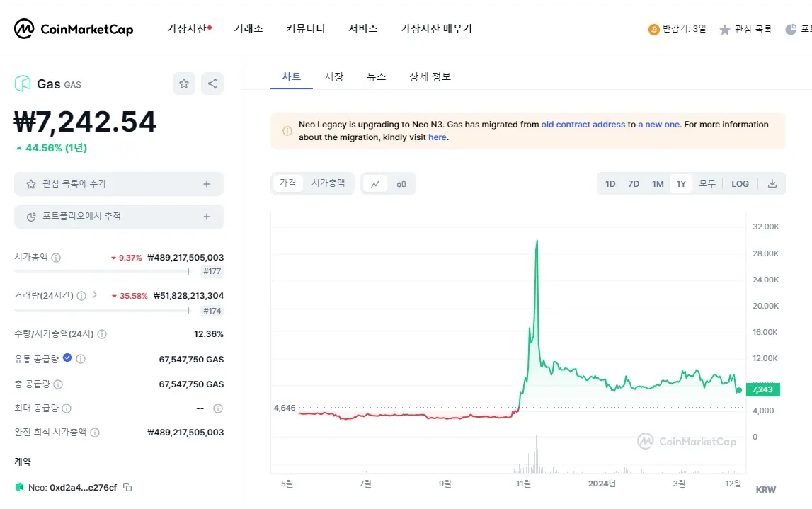Click 포트폴리오에서 추적 button
This screenshot has width=812, height=509.
point(119,217)
